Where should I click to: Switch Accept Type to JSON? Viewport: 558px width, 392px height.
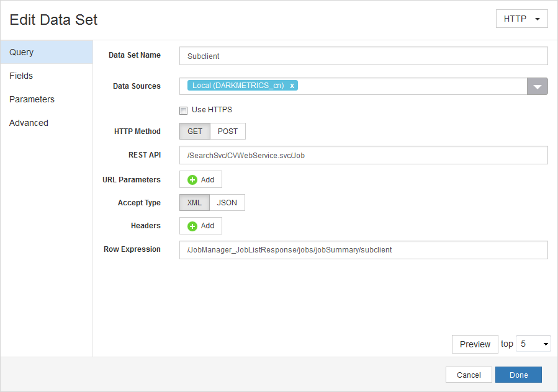[227, 202]
